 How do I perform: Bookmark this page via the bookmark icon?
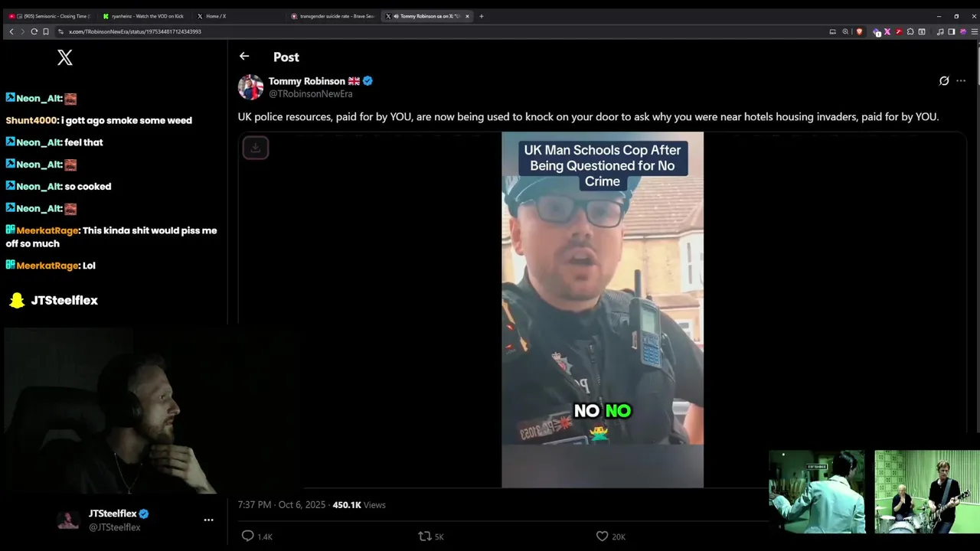(46, 31)
